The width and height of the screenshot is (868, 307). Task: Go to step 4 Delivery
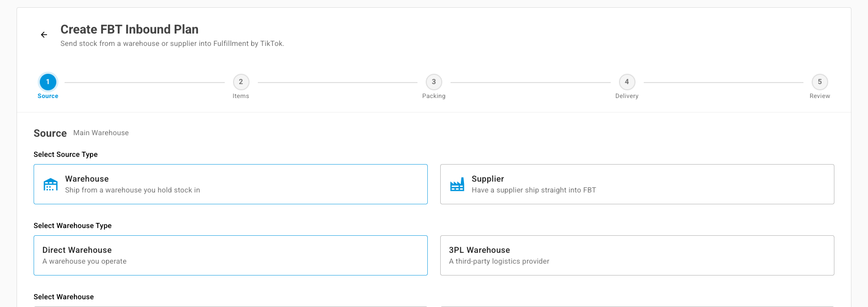click(627, 86)
